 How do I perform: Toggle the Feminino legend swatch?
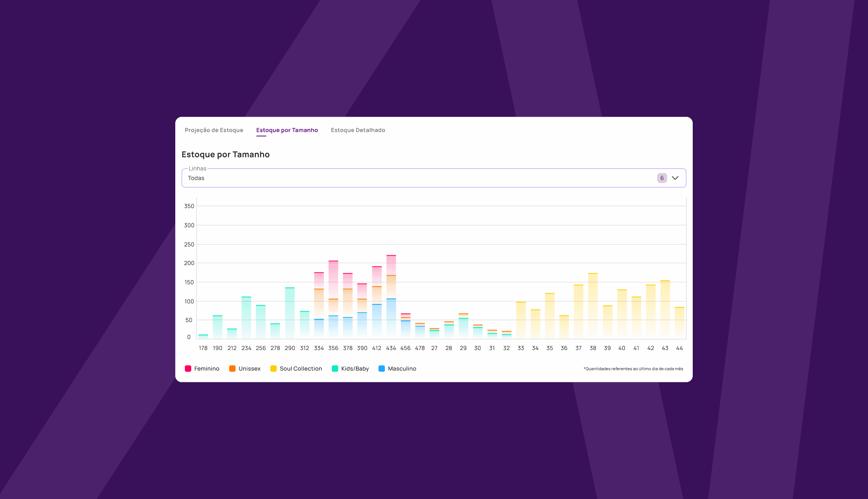click(x=188, y=369)
